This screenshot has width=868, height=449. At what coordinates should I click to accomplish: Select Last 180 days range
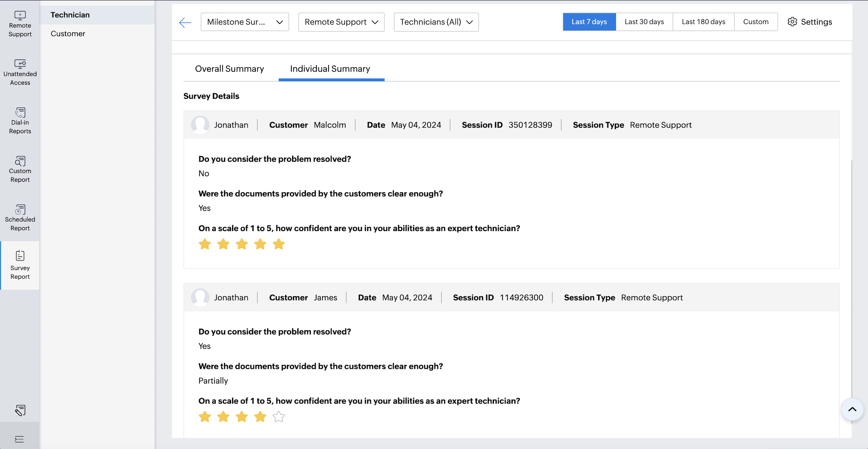point(703,22)
